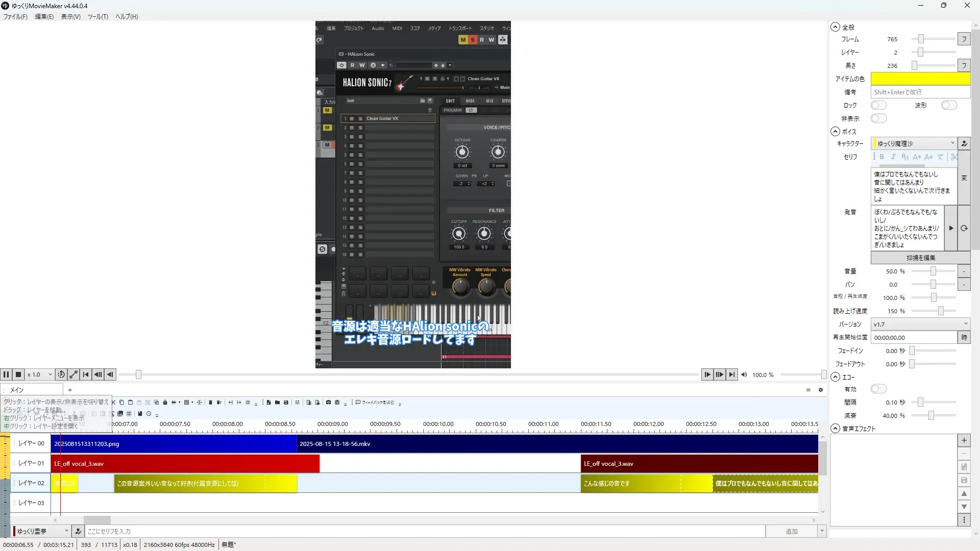Click the delete trash icon in timeline toolbar
980x551 pixels.
click(210, 403)
